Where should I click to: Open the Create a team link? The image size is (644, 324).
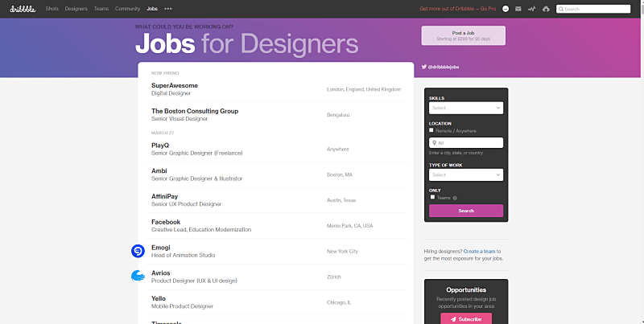[479, 252]
